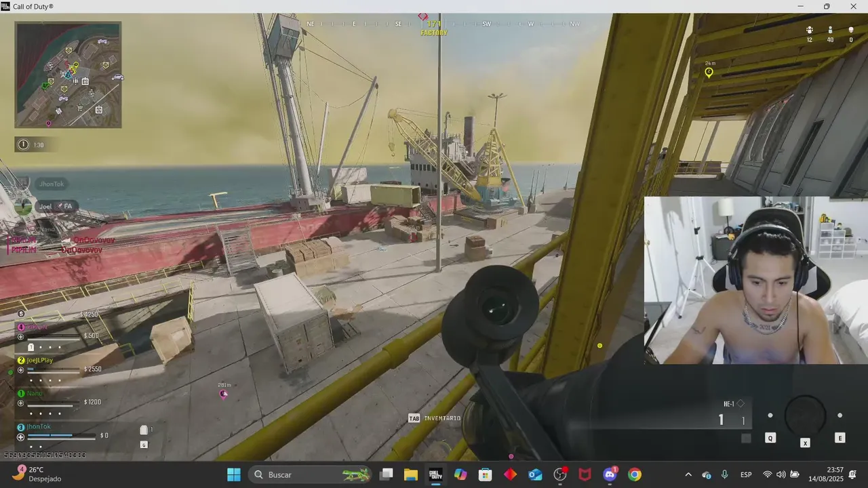Click Nano health bar

point(53,406)
